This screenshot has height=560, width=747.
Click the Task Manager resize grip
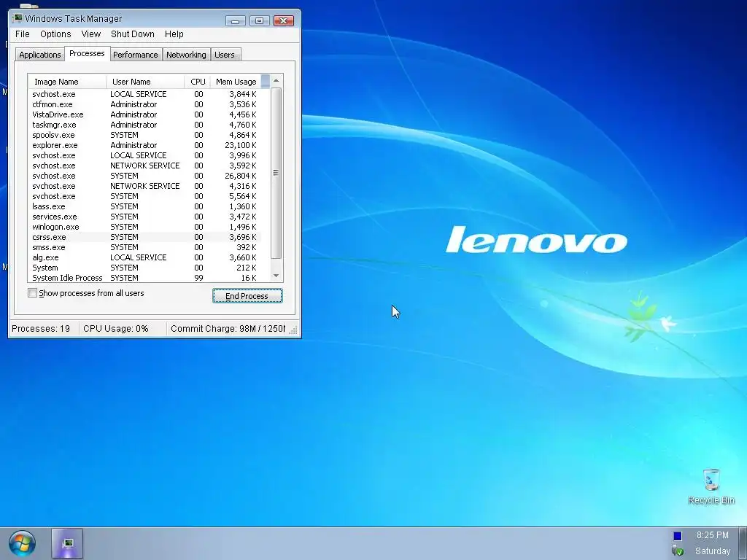point(293,330)
